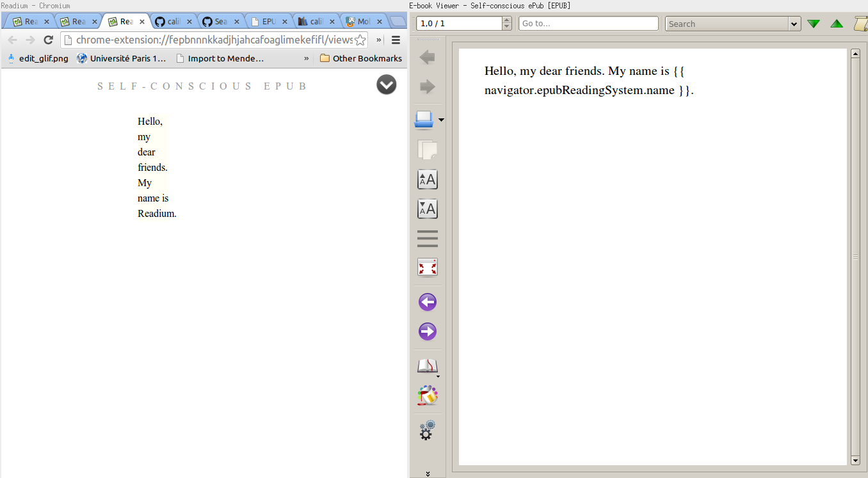Viewport: 868px width, 478px height.
Task: Close the GitHub 'Sea' tab
Action: tap(236, 21)
